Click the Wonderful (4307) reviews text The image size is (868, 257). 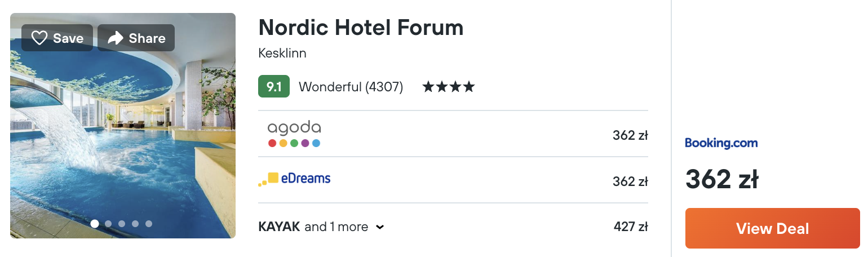tap(351, 87)
